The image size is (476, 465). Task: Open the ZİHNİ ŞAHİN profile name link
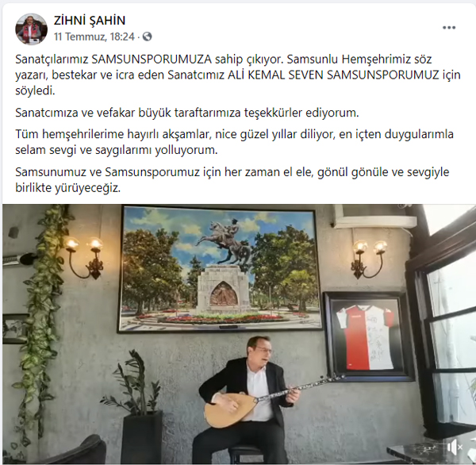(x=90, y=21)
